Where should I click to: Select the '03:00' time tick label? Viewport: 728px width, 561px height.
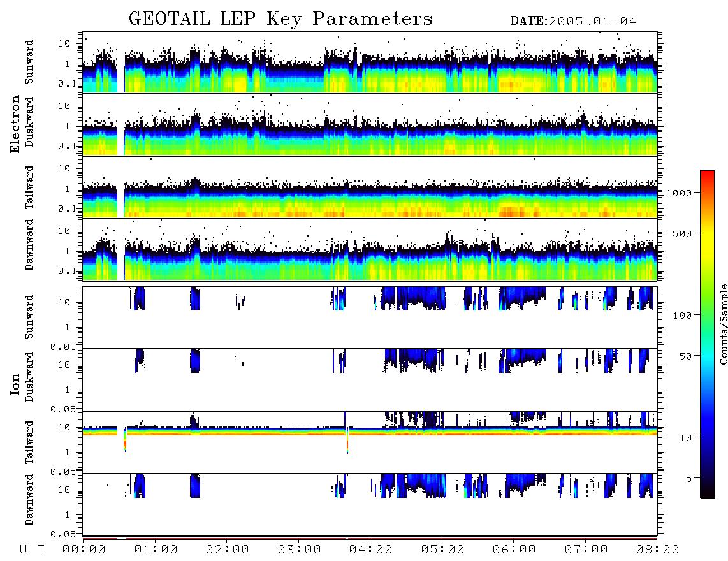coord(299,550)
